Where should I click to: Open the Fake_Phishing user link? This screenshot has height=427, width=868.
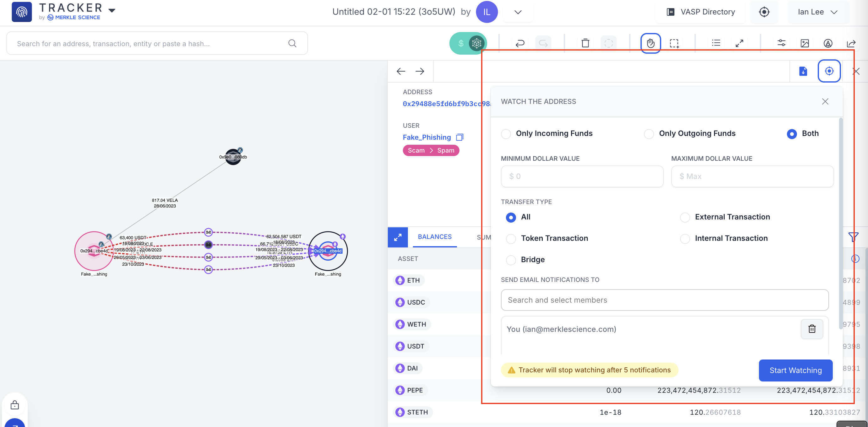(426, 137)
